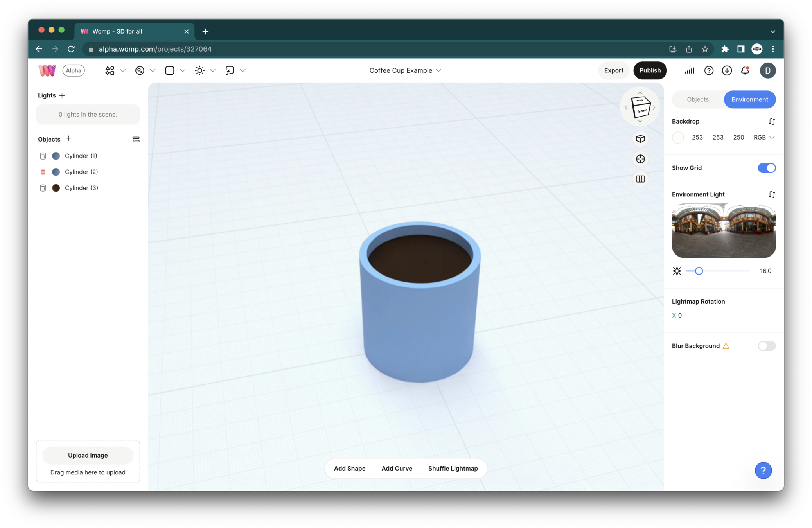Open the RGB color mode dropdown
This screenshot has height=528, width=812.
pyautogui.click(x=764, y=137)
